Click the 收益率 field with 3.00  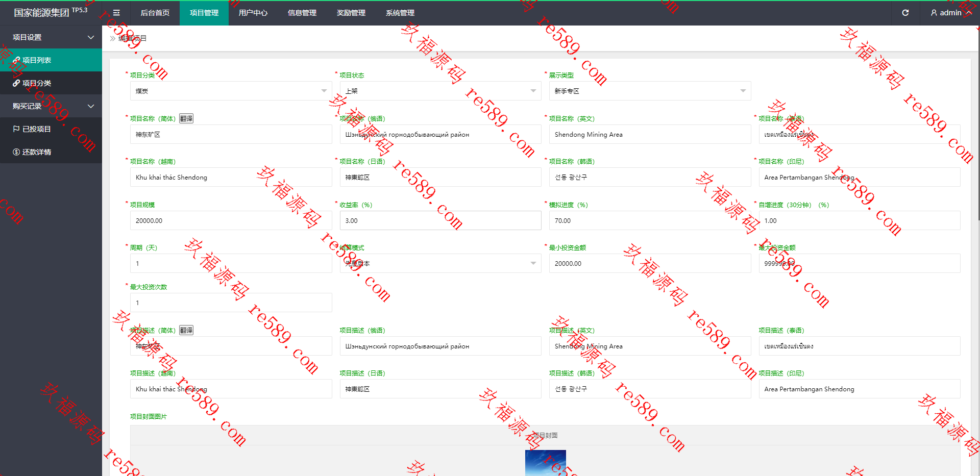click(x=440, y=220)
